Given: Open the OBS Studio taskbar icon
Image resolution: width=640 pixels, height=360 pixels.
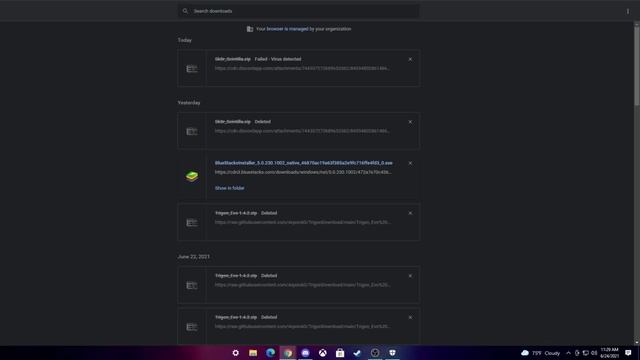Looking at the screenshot, I should (x=375, y=353).
